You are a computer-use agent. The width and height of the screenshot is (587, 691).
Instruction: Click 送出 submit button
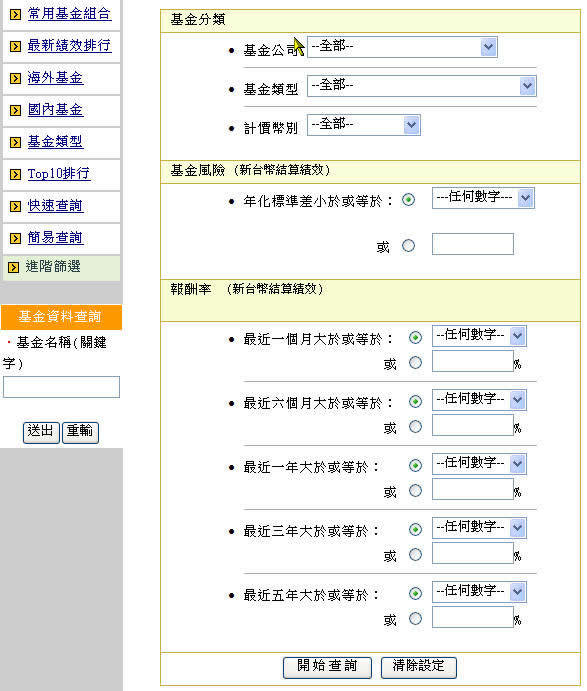[x=41, y=432]
